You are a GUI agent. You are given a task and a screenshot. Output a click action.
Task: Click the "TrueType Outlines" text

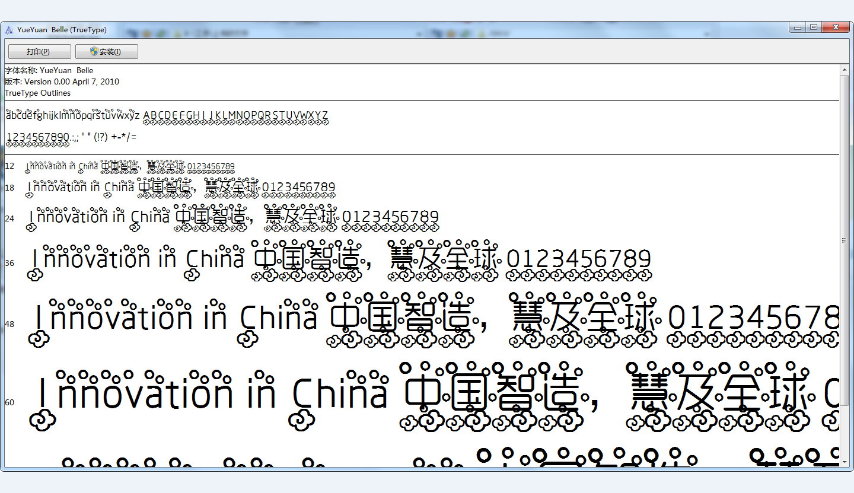coord(38,93)
